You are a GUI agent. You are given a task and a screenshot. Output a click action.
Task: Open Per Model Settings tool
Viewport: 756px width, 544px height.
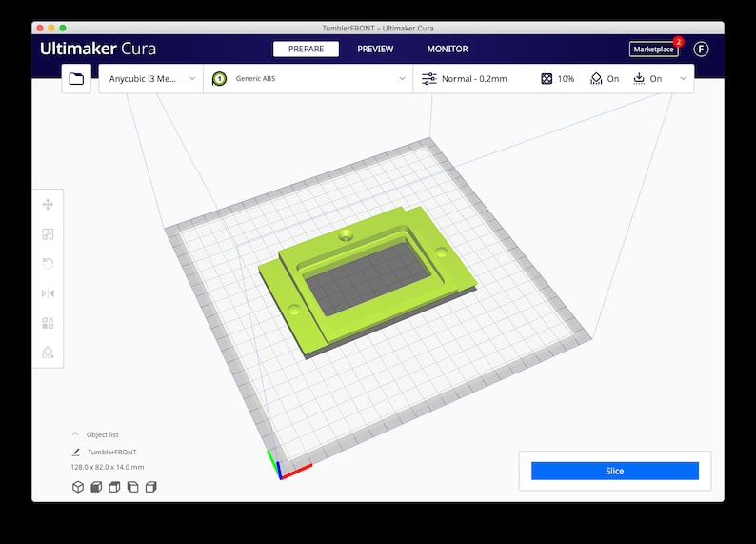click(48, 323)
